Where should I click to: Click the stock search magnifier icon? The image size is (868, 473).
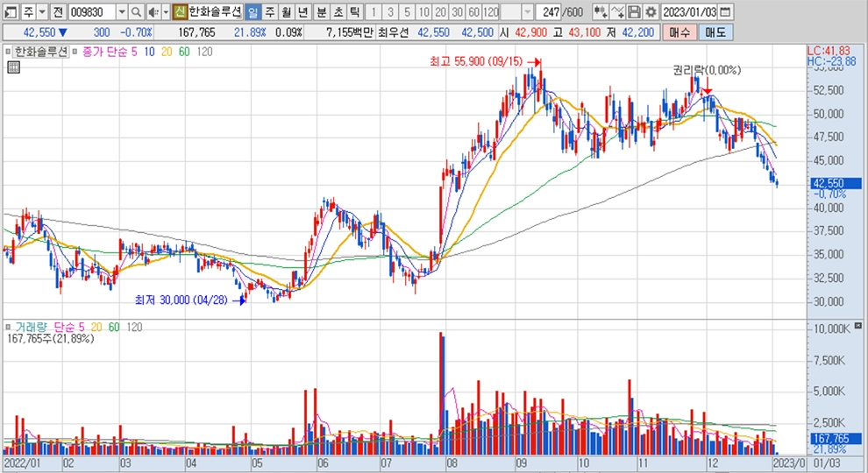point(136,12)
